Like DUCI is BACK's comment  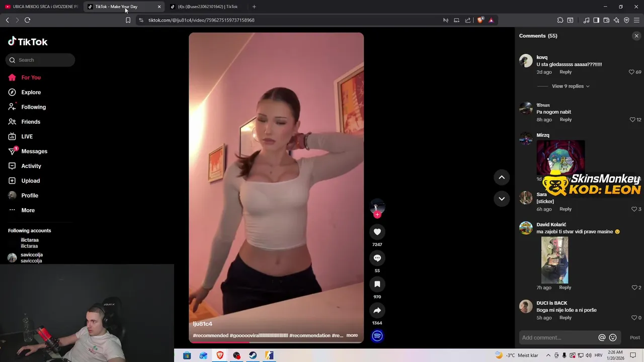click(634, 318)
